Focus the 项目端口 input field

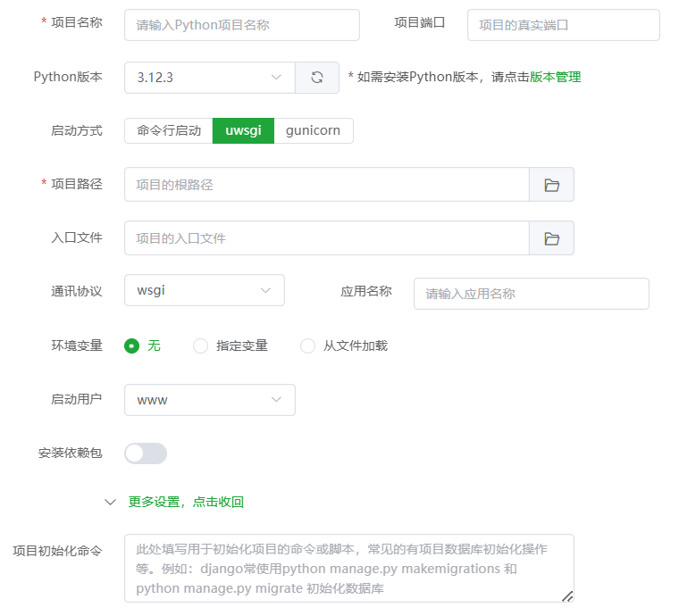564,25
